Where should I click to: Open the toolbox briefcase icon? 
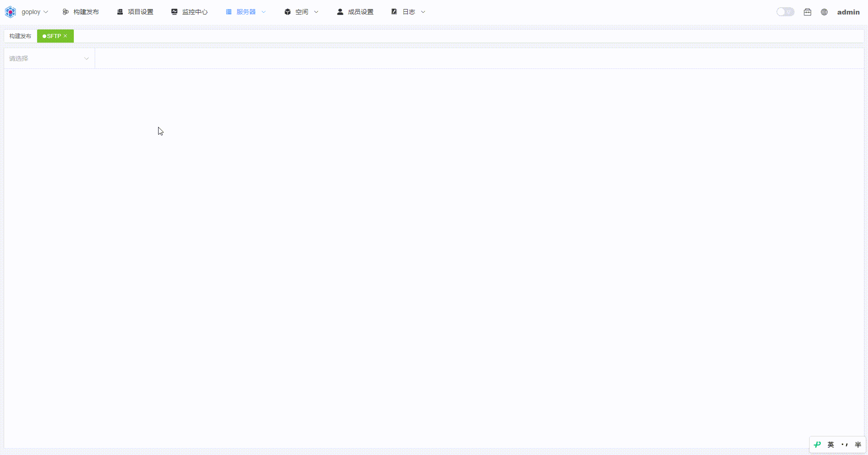(807, 12)
